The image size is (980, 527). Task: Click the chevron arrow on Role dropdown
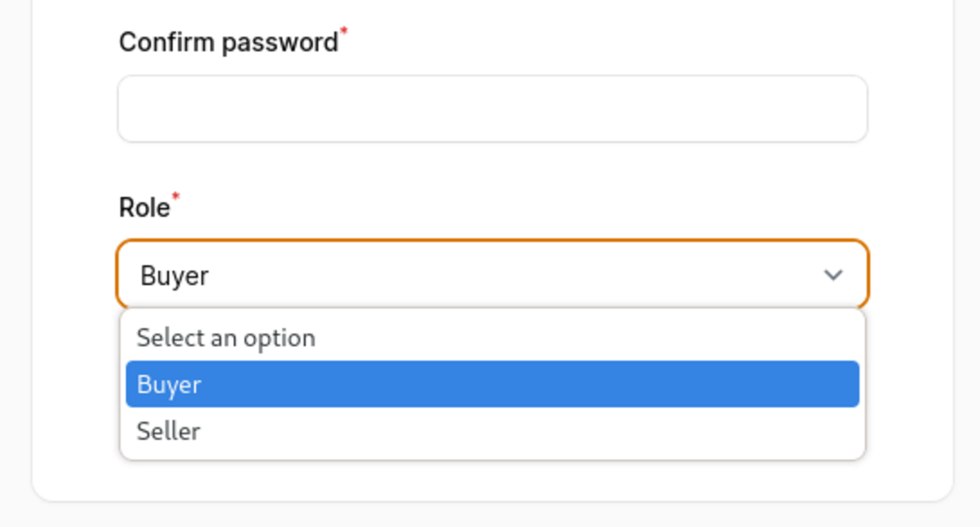coord(833,275)
